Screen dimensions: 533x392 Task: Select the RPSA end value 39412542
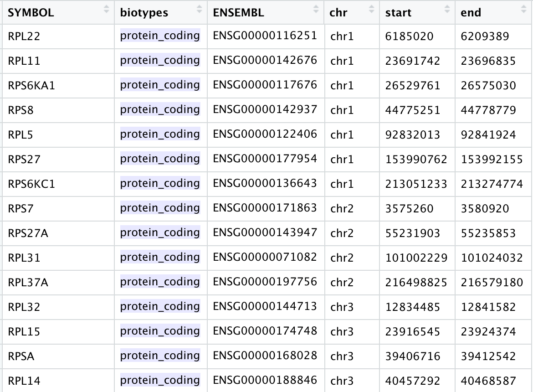pyautogui.click(x=488, y=356)
